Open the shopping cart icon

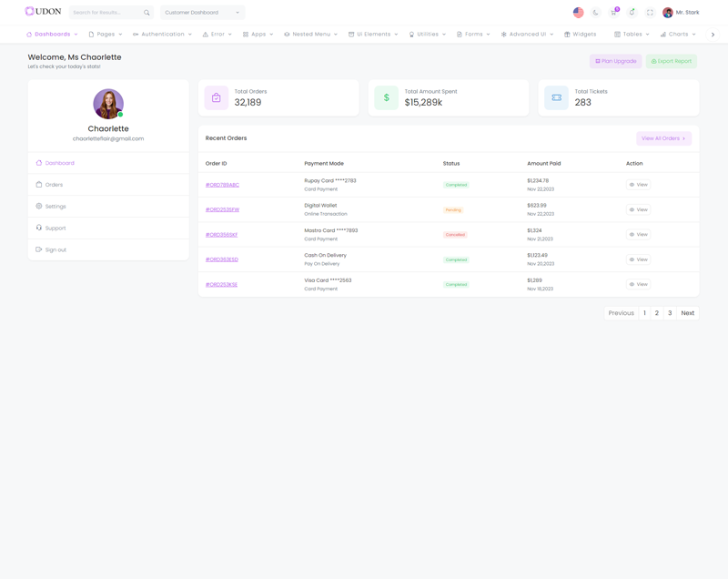click(613, 13)
